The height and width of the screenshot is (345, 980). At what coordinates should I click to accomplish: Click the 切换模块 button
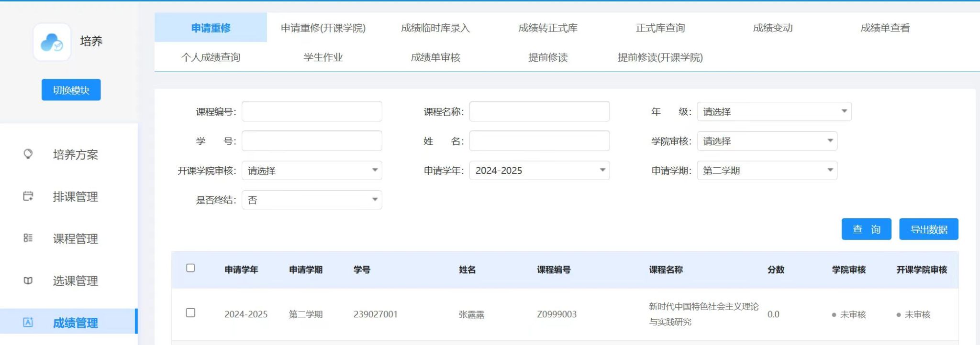pos(71,90)
